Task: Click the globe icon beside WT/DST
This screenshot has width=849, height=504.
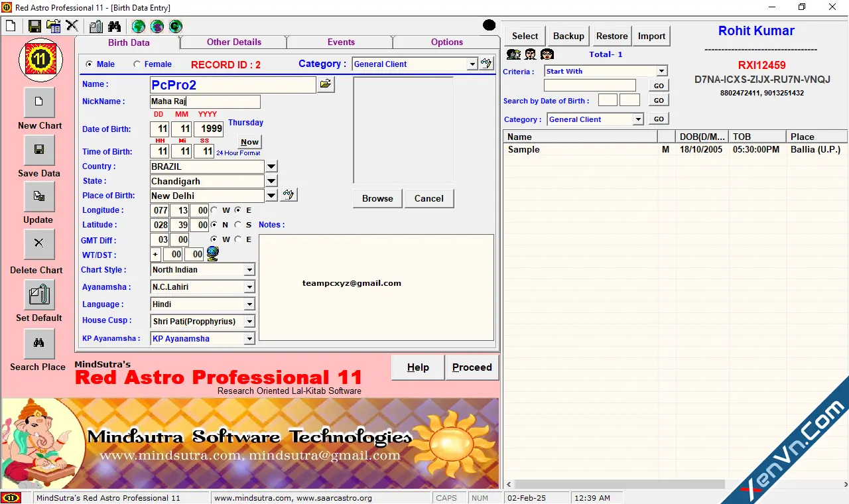Action: click(x=212, y=253)
